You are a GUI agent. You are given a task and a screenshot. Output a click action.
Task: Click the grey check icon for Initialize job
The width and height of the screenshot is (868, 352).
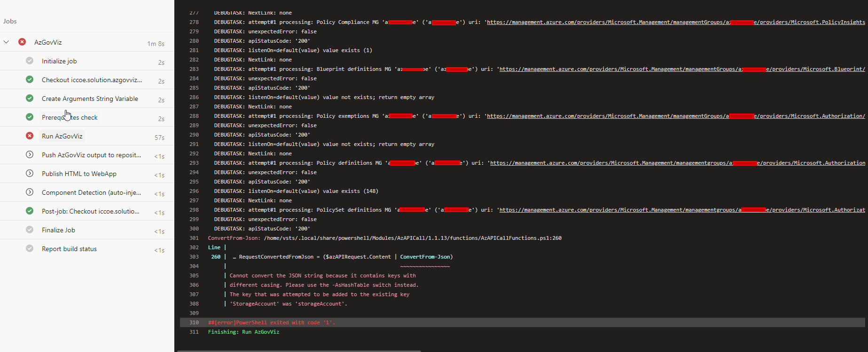30,61
